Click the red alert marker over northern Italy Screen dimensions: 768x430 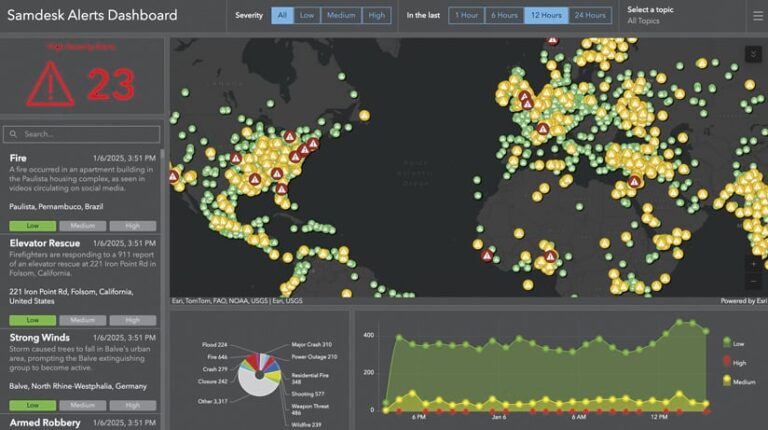[x=542, y=129]
